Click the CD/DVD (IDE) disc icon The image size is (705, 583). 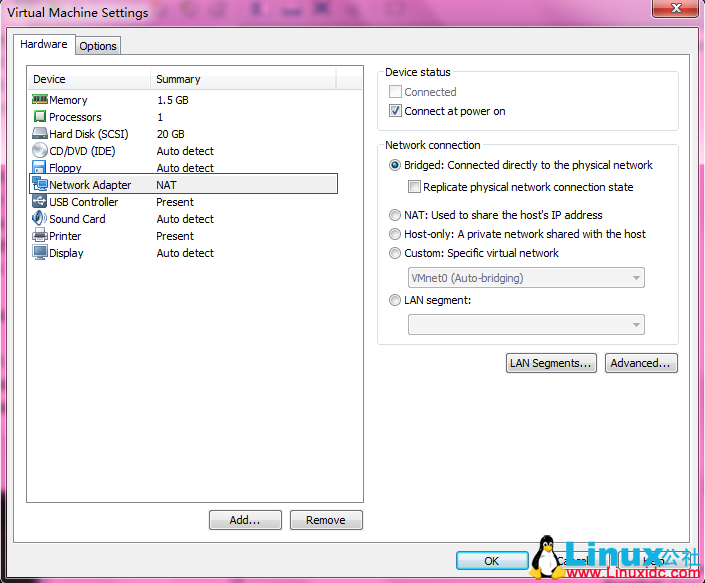pyautogui.click(x=40, y=150)
